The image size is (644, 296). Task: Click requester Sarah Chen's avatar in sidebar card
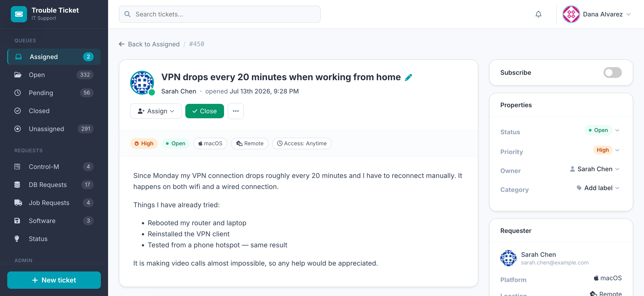(x=508, y=258)
